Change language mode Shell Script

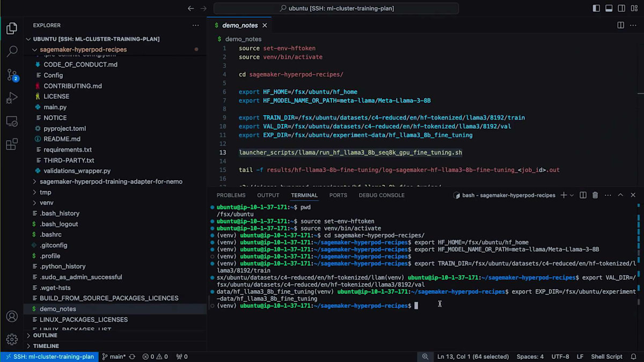(x=606, y=357)
